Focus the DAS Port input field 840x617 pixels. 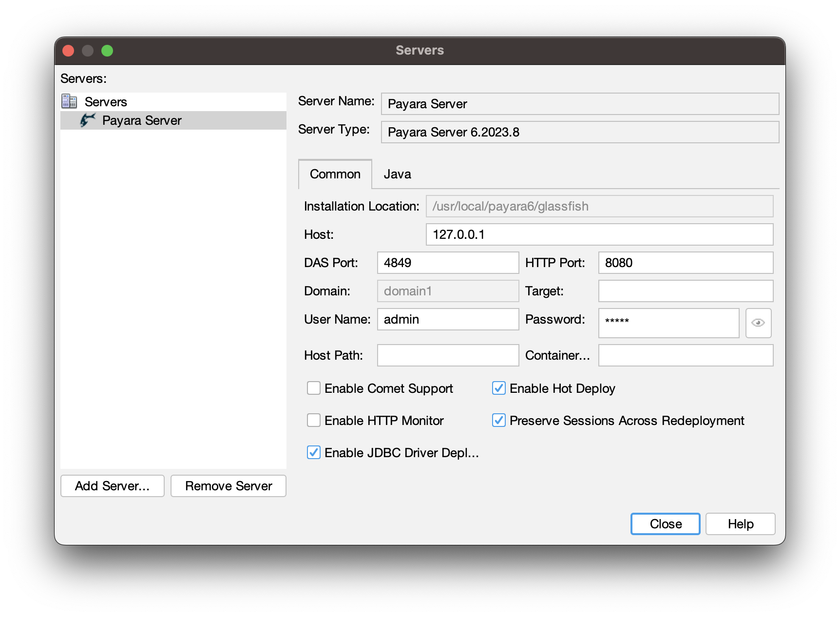pyautogui.click(x=448, y=263)
